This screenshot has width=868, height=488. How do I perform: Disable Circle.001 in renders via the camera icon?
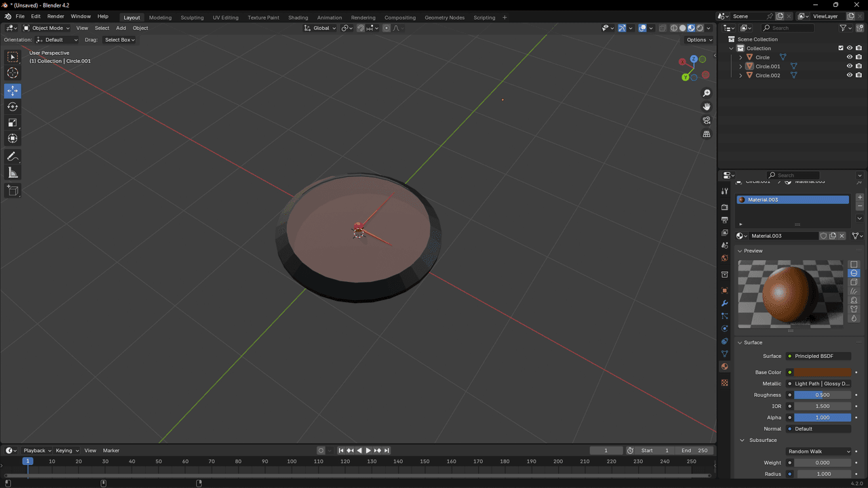[859, 66]
